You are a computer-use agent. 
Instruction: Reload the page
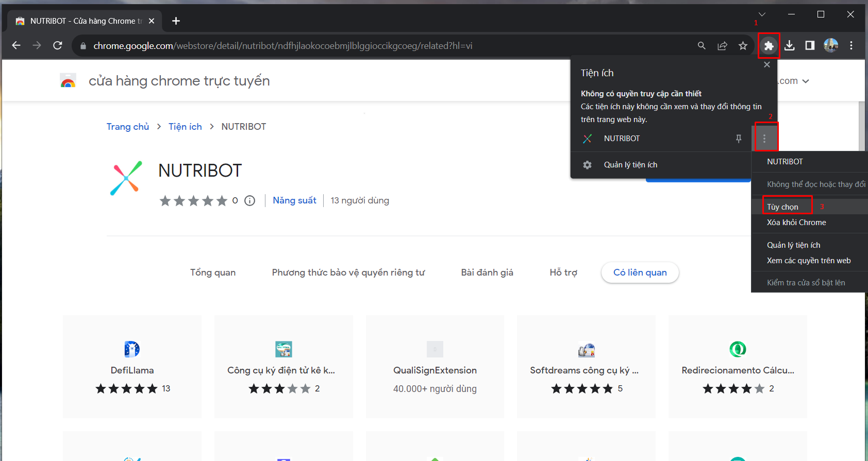click(x=58, y=46)
